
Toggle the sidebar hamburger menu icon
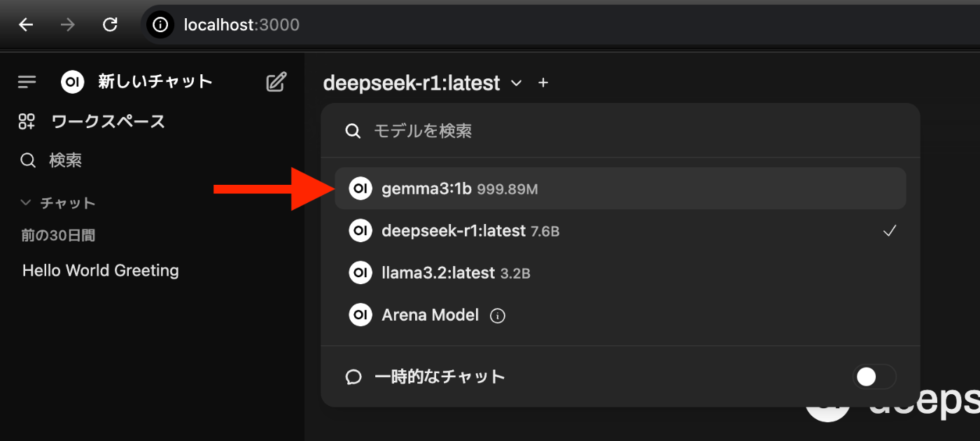tap(27, 83)
